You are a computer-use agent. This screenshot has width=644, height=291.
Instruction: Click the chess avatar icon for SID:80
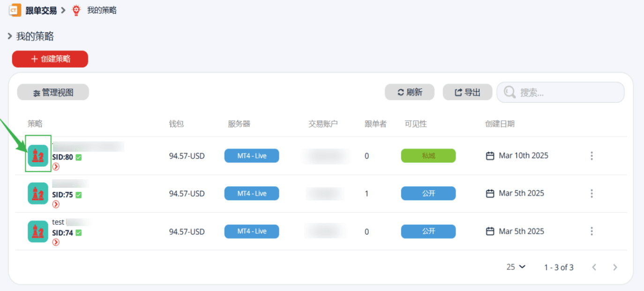(x=38, y=155)
